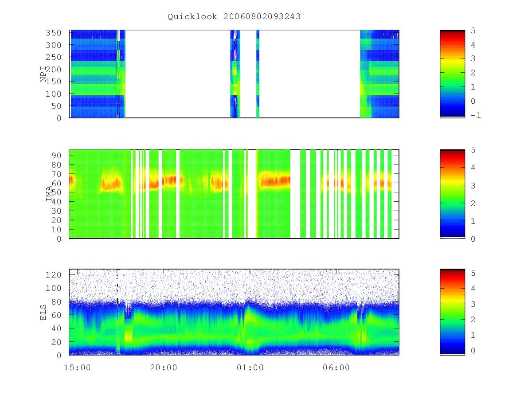Click inside the NPI spectrogram panel
Image resolution: width=532 pixels, height=399 pixels.
tap(234, 74)
